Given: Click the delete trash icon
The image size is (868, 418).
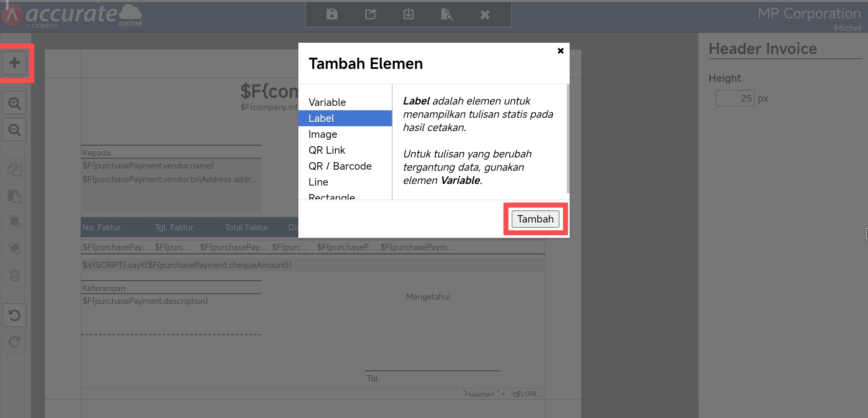Looking at the screenshot, I should 15,275.
